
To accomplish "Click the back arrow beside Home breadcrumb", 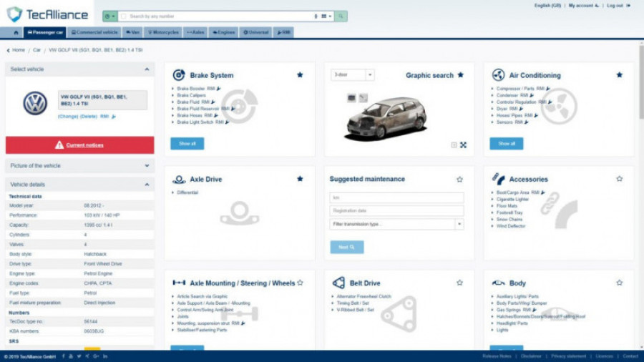I will point(8,50).
